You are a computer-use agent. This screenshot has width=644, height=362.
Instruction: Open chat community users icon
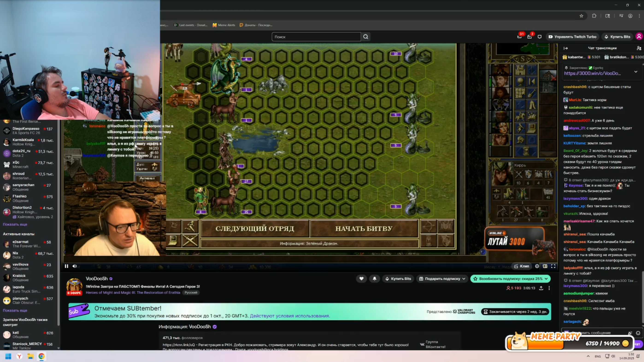click(x=639, y=48)
